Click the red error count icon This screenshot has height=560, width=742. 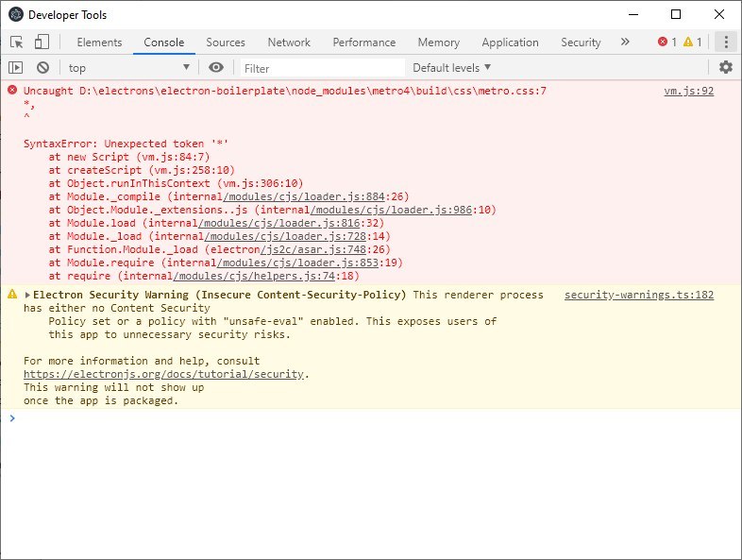point(663,42)
